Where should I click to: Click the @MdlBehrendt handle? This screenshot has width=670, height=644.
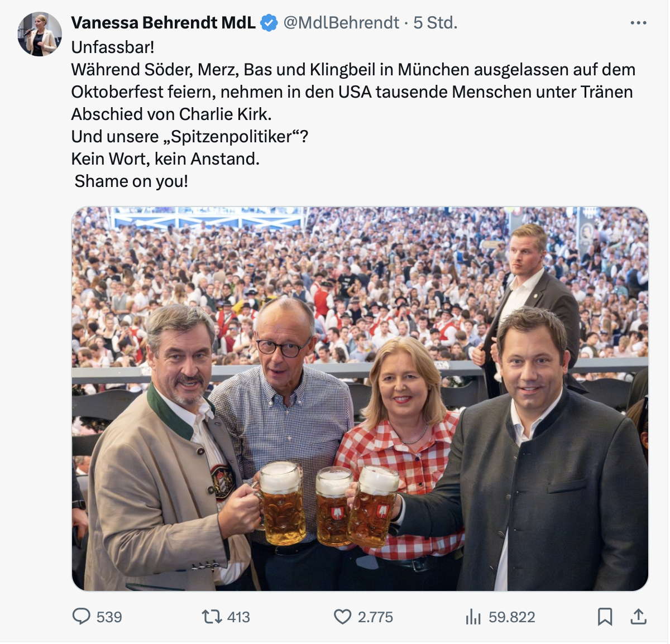341,23
